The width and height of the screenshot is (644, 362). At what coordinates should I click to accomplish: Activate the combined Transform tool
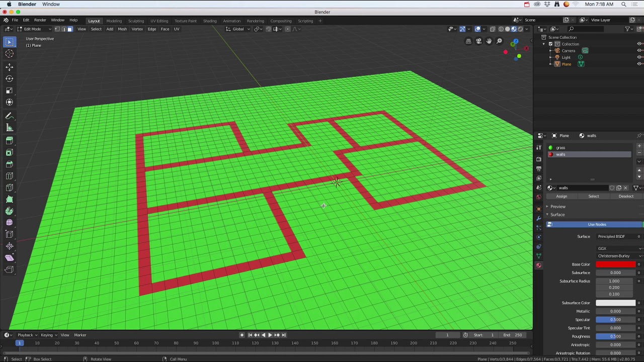pos(9,102)
